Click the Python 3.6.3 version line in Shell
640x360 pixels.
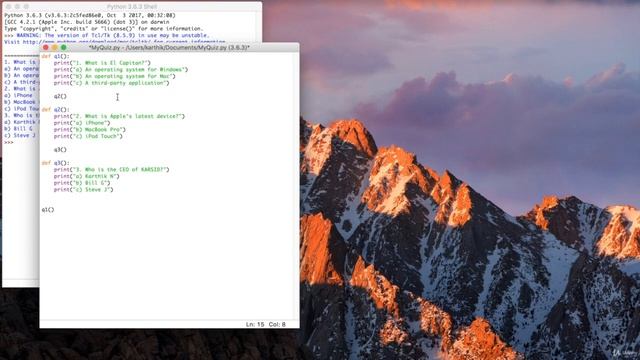coord(90,15)
